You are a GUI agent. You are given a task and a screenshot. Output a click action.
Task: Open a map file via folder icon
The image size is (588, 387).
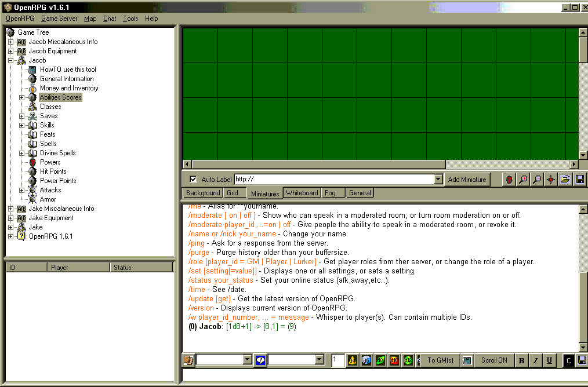coord(565,180)
